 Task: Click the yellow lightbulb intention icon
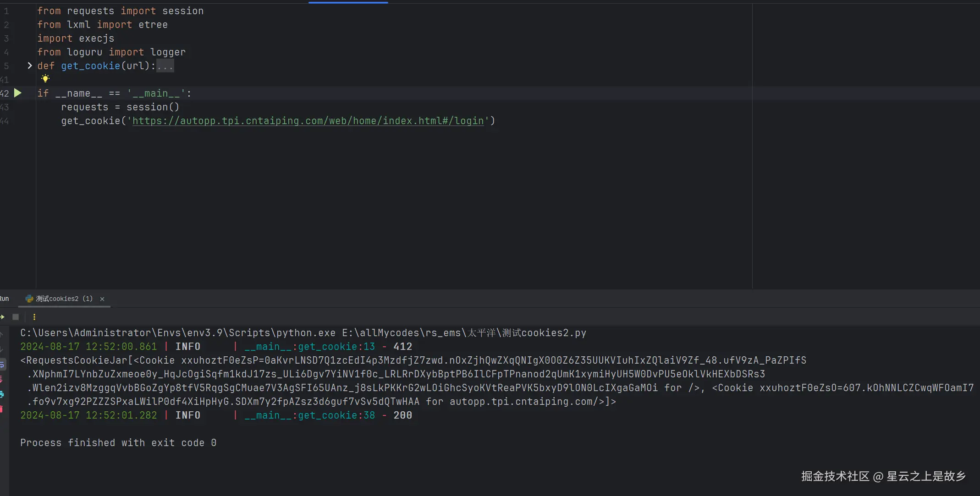click(45, 78)
